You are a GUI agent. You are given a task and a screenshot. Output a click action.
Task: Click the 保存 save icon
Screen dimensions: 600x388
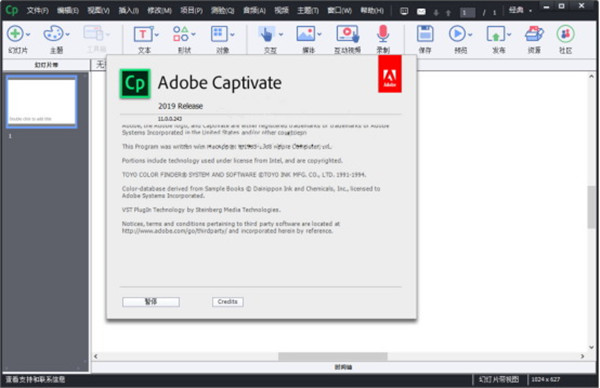tap(425, 34)
